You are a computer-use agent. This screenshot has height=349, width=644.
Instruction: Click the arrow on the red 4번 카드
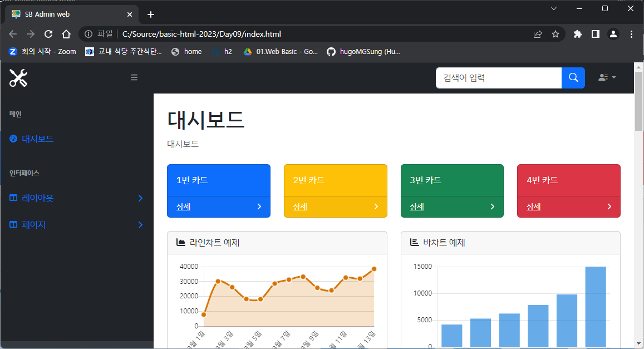[x=609, y=207]
